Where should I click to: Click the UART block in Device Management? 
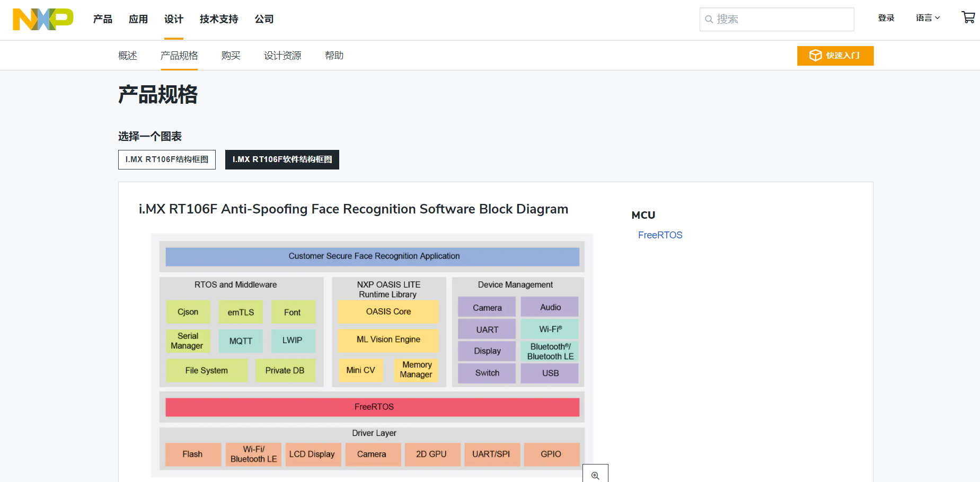click(x=487, y=329)
